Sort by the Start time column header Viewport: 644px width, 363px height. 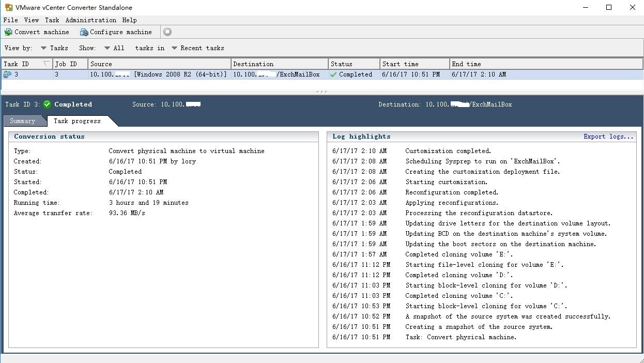point(415,64)
